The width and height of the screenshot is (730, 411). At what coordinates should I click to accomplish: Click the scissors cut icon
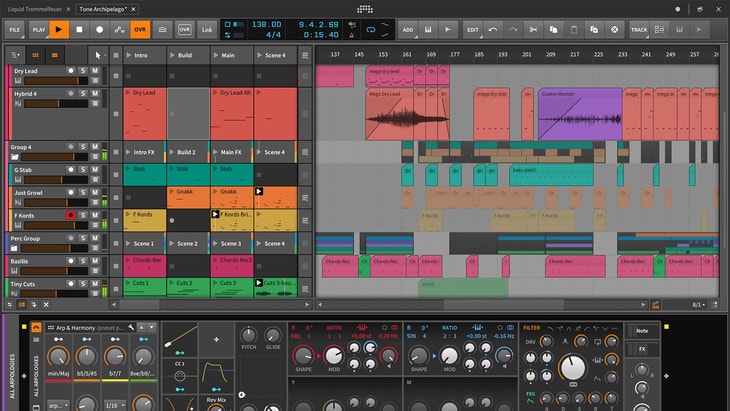click(533, 29)
